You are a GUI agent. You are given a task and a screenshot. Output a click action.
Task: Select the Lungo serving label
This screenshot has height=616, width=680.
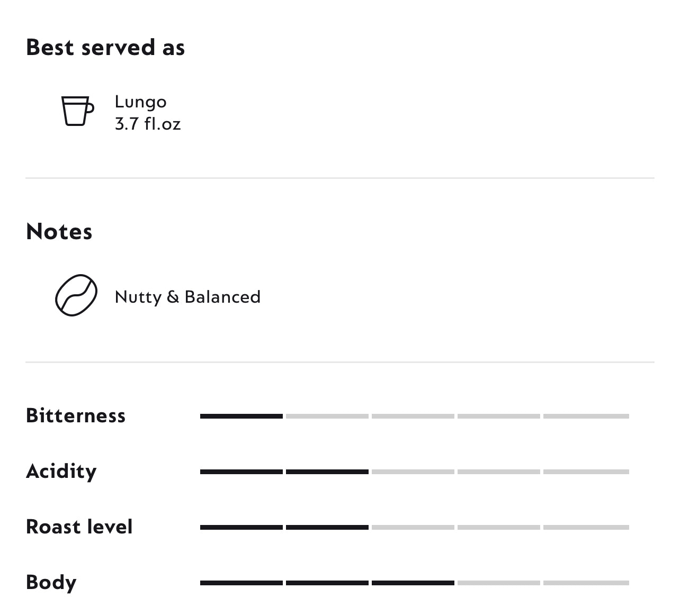(140, 102)
